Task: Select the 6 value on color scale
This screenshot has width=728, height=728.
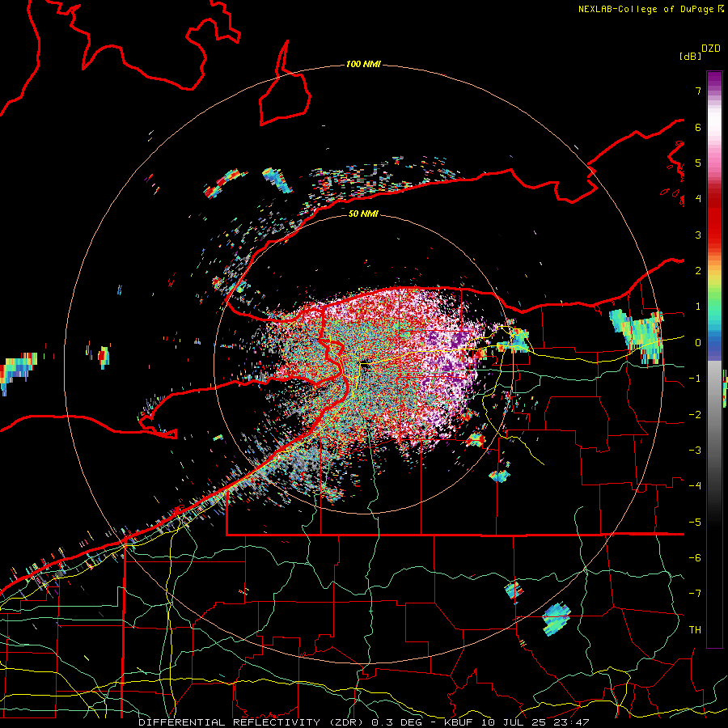Action: [x=698, y=127]
